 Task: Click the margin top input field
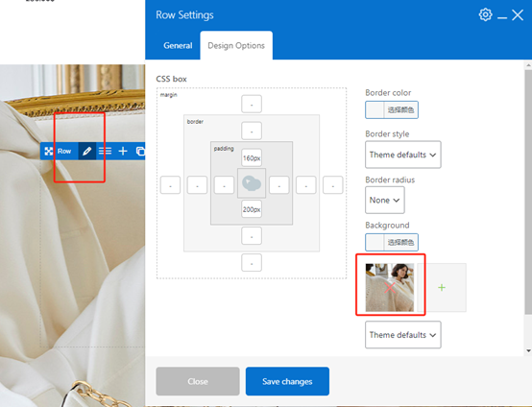coord(252,104)
